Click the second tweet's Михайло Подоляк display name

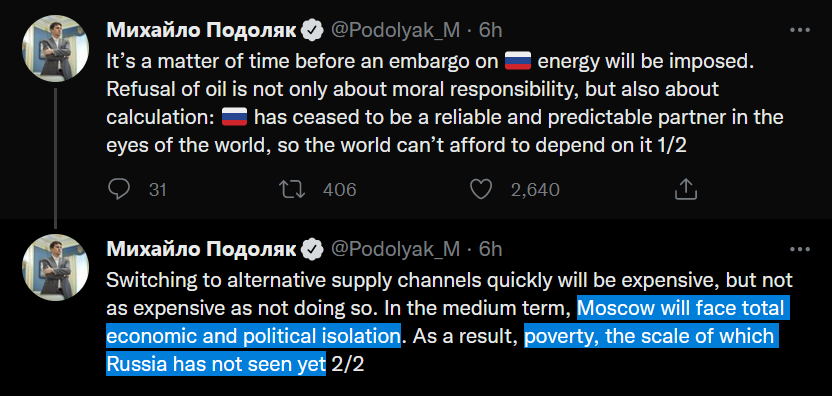(x=201, y=249)
